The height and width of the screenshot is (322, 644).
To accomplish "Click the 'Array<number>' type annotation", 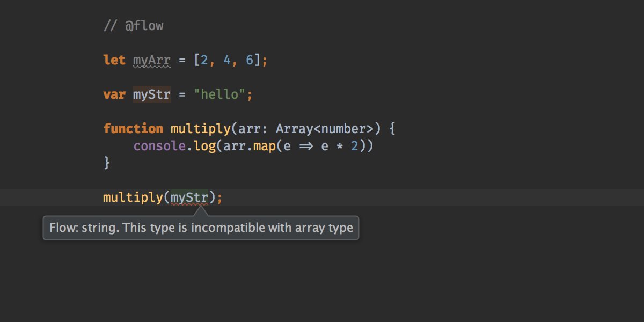I will 325,129.
